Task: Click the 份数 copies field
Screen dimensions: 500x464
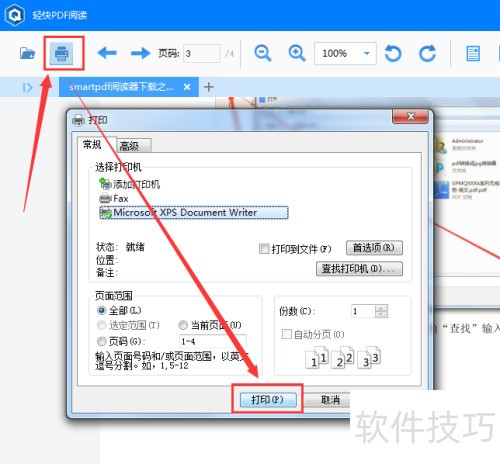Action: pyautogui.click(x=363, y=311)
